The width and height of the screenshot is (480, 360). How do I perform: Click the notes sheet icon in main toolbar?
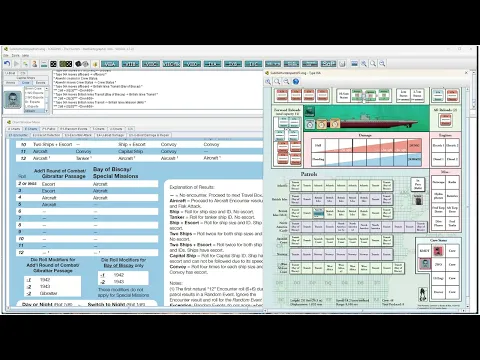tap(342, 64)
